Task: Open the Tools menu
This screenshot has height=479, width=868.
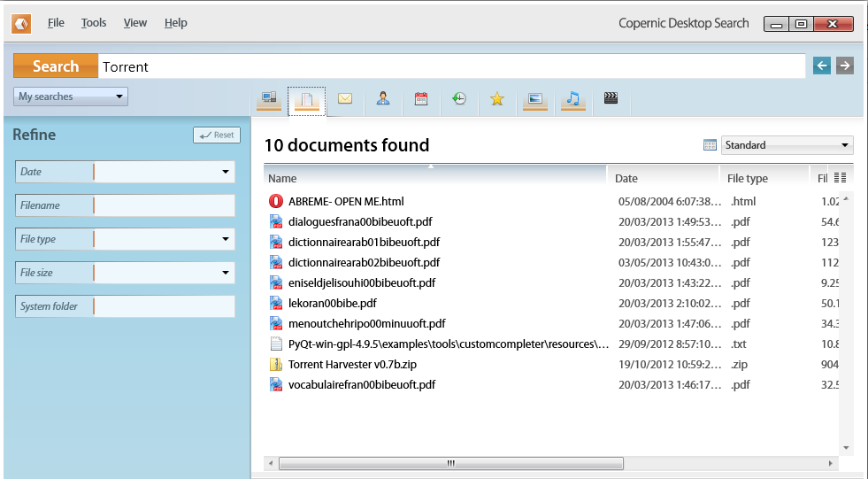Action: pyautogui.click(x=94, y=23)
